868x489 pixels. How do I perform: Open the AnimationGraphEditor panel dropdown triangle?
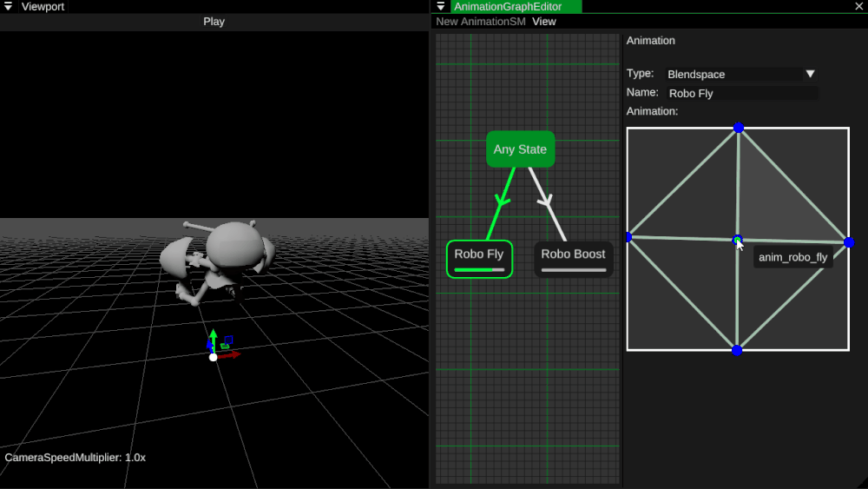[x=440, y=7]
